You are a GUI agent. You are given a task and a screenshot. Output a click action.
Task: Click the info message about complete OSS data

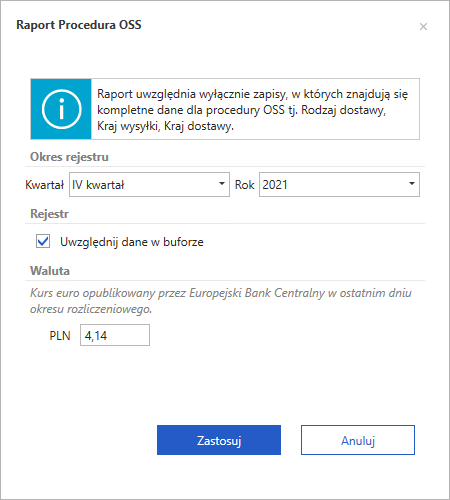point(252,110)
